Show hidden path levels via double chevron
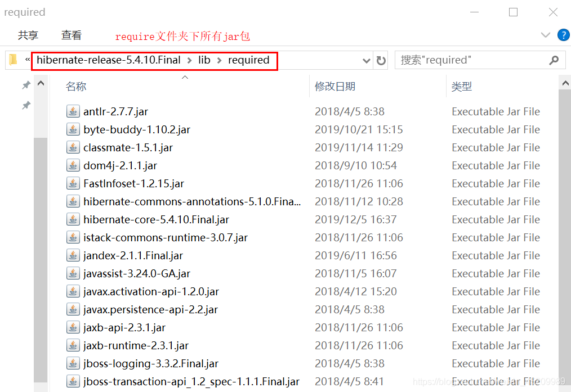The height and width of the screenshot is (392, 571). (28, 59)
